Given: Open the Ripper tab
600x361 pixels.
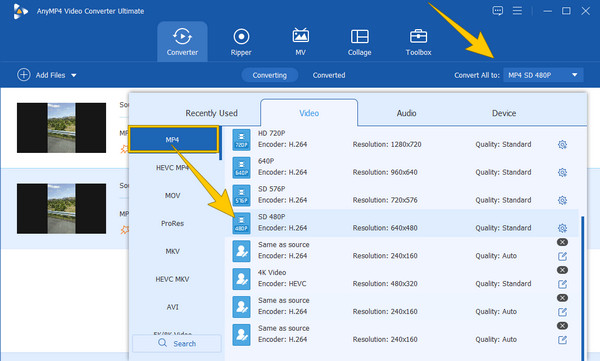Looking at the screenshot, I should pyautogui.click(x=241, y=42).
